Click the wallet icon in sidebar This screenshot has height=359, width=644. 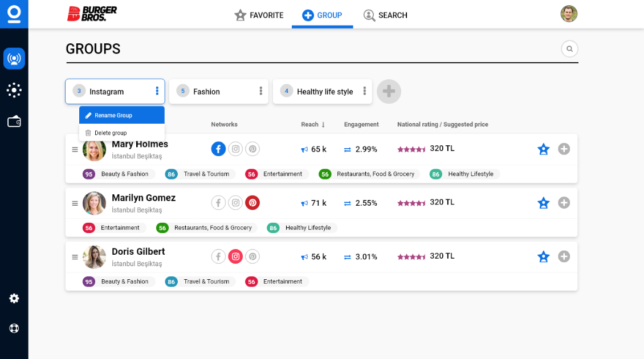14,121
